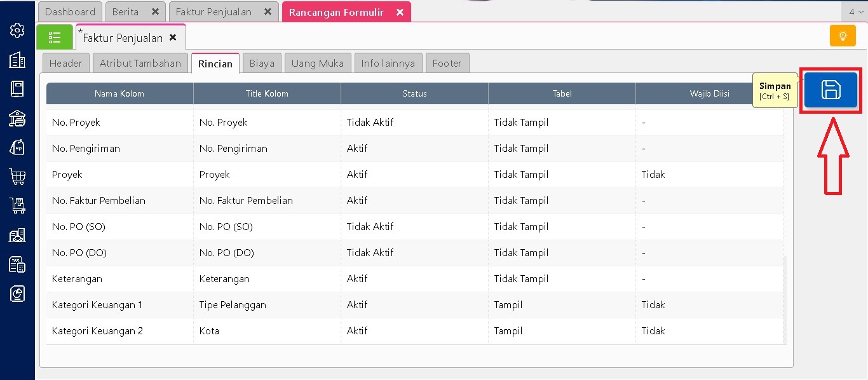Switch to the Biaya tab
Viewport: 868px width, 380px height.
click(x=262, y=63)
